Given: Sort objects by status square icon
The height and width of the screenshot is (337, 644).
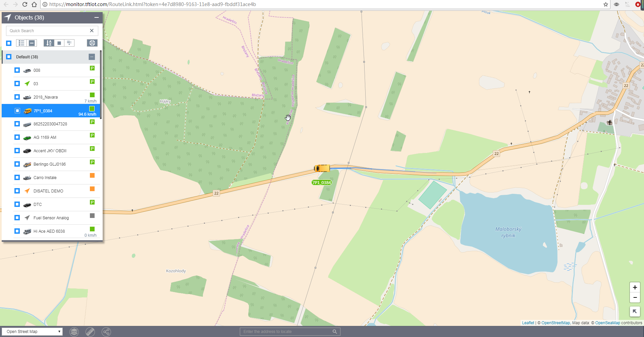Looking at the screenshot, I should 59,43.
